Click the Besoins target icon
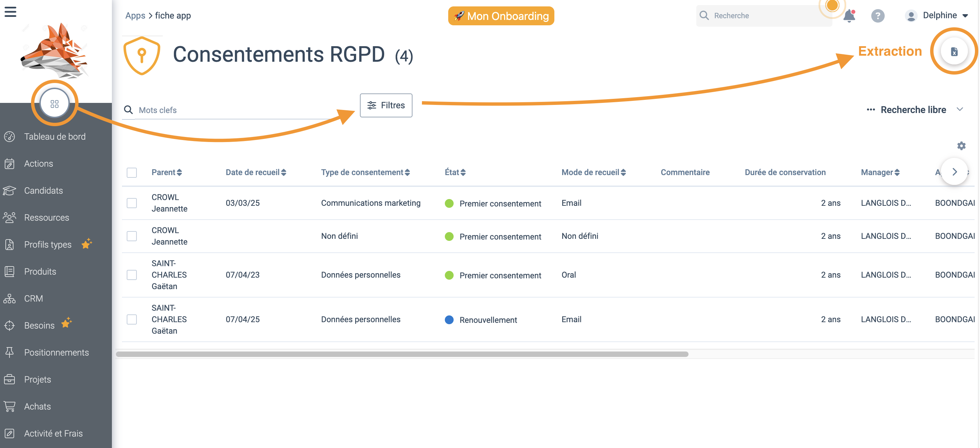 pyautogui.click(x=9, y=326)
